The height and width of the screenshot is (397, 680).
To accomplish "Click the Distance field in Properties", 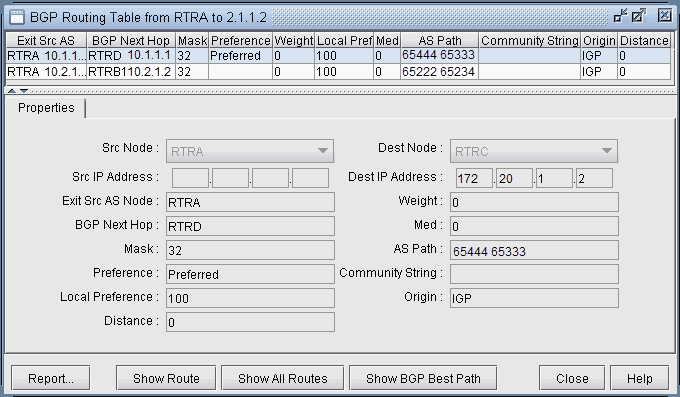I will 250,322.
